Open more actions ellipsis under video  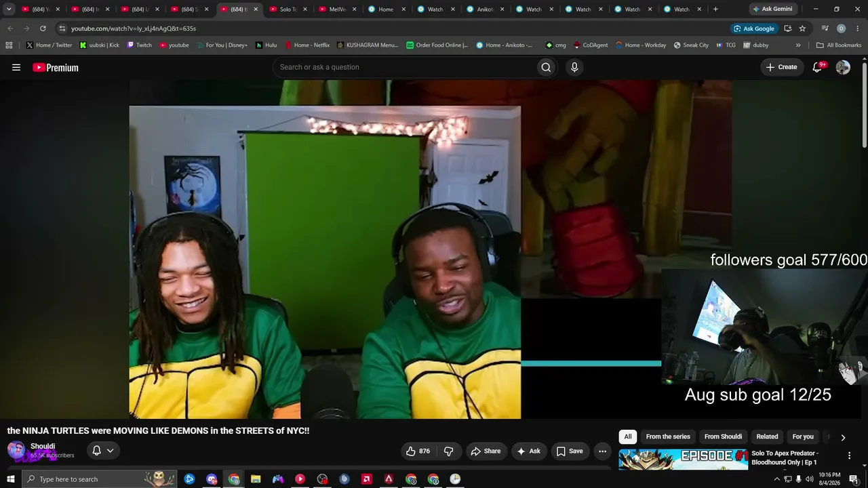point(602,451)
